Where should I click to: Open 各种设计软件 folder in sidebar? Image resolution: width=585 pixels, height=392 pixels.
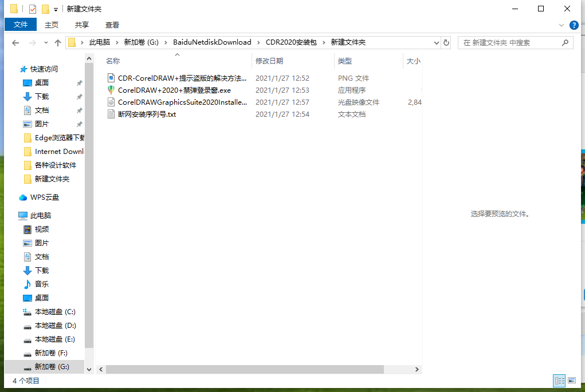[56, 165]
